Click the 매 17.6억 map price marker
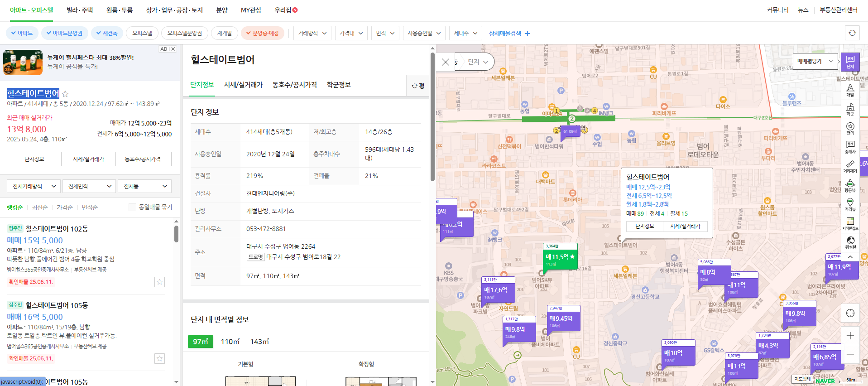 [x=498, y=290]
